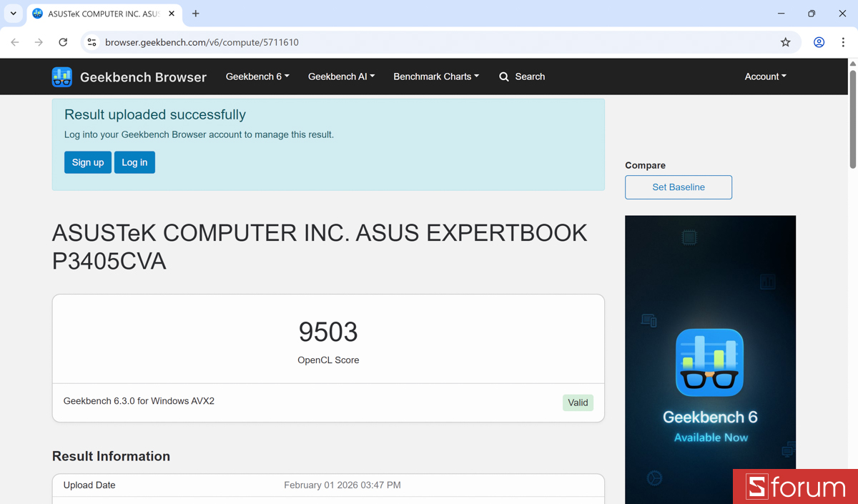Click the Log in link
858x504 pixels.
point(134,162)
